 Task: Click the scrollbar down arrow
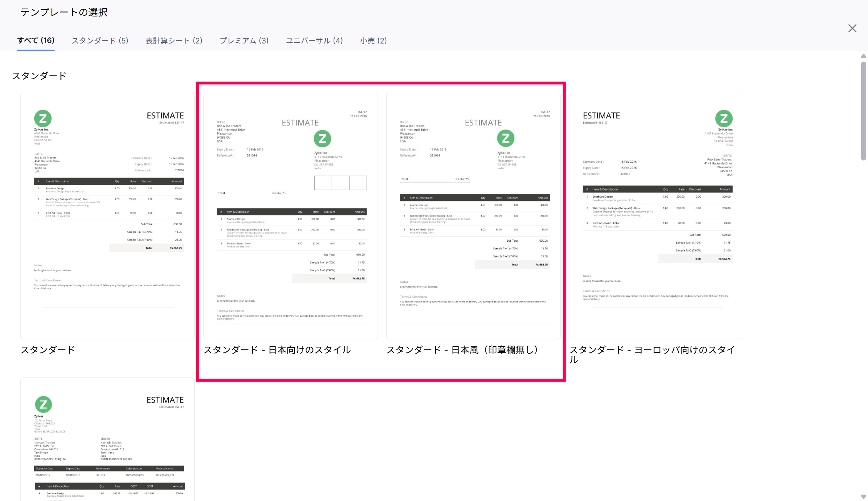pos(863,497)
